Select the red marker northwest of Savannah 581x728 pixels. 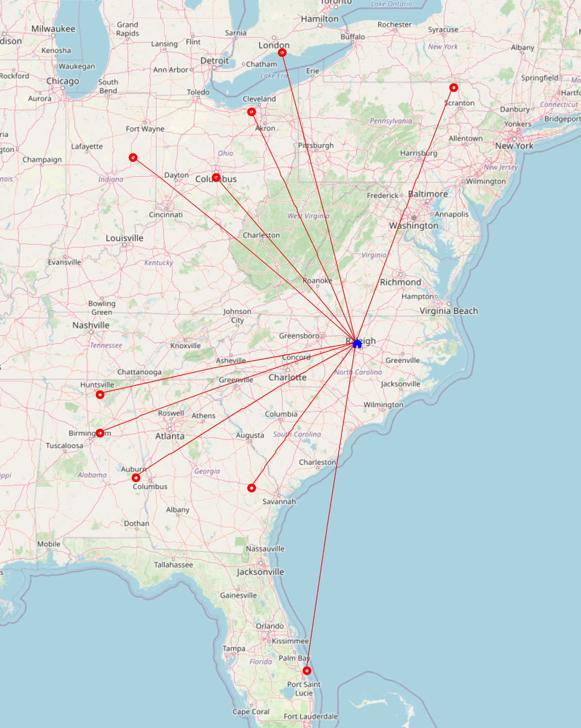point(251,488)
